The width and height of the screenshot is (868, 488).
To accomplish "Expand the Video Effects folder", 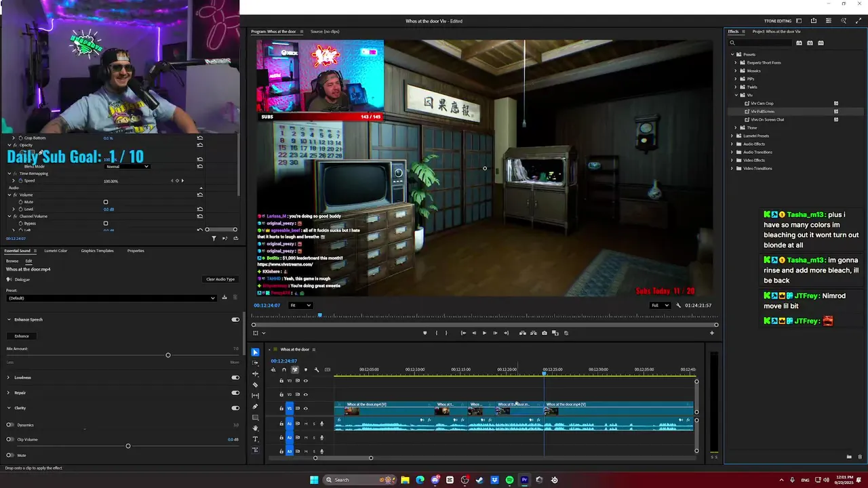I will 732,161.
